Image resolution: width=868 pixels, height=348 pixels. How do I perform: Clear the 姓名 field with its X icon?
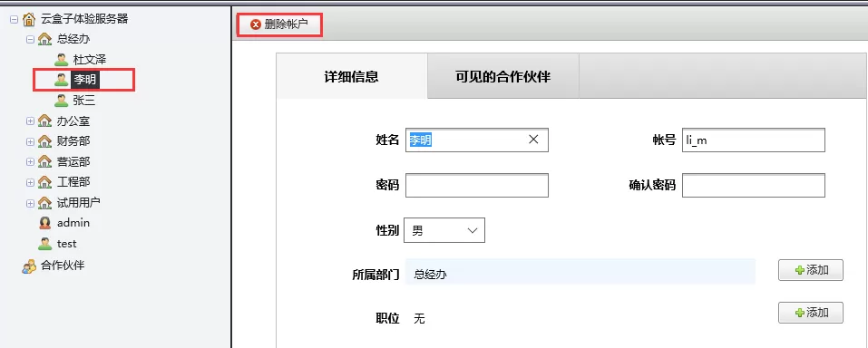coord(533,140)
